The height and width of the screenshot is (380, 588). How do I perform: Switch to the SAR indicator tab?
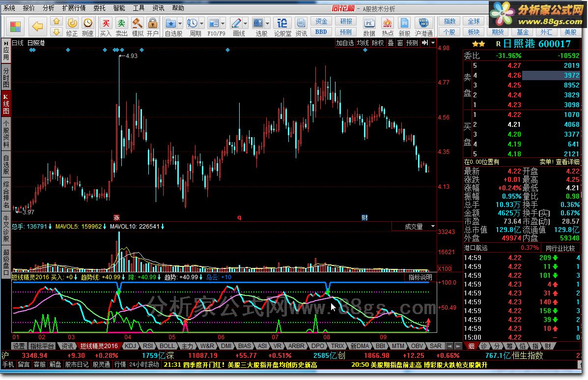pyautogui.click(x=435, y=346)
